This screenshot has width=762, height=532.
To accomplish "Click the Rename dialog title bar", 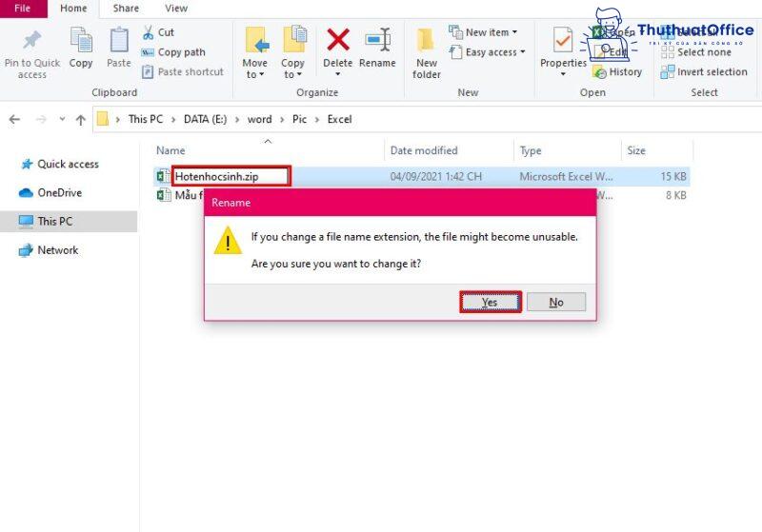I will [x=400, y=203].
